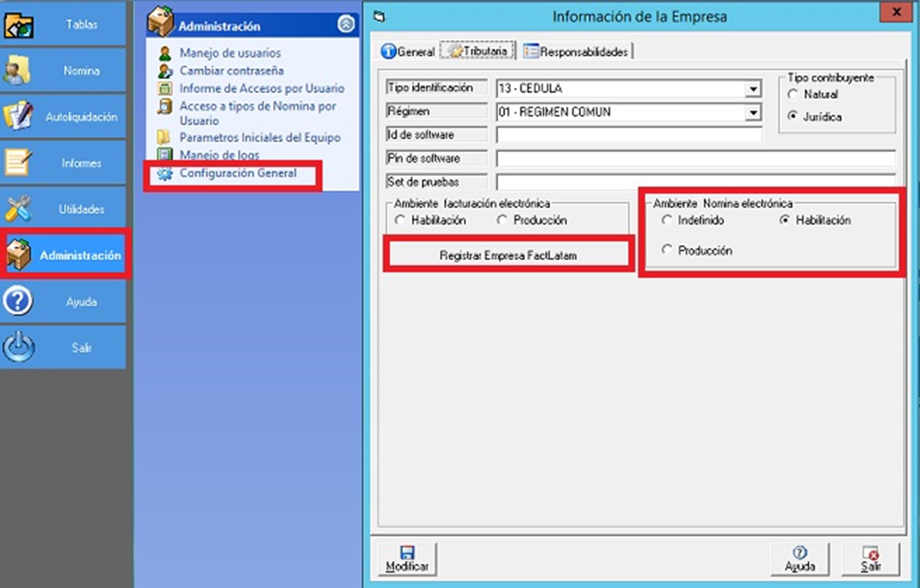Open Utilidades tools icon
Screen dimensions: 920x588
click(20, 209)
